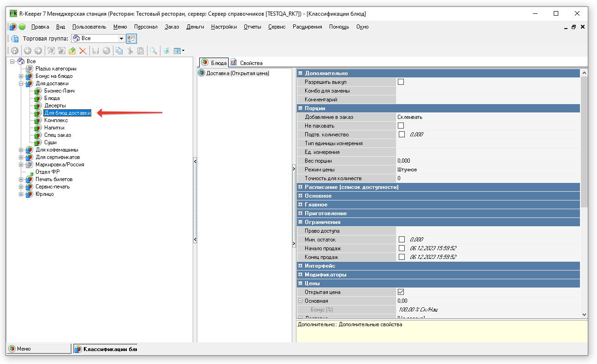Image resolution: width=597 pixels, height=364 pixels.
Task: Select the Суши tree item
Action: [x=50, y=142]
